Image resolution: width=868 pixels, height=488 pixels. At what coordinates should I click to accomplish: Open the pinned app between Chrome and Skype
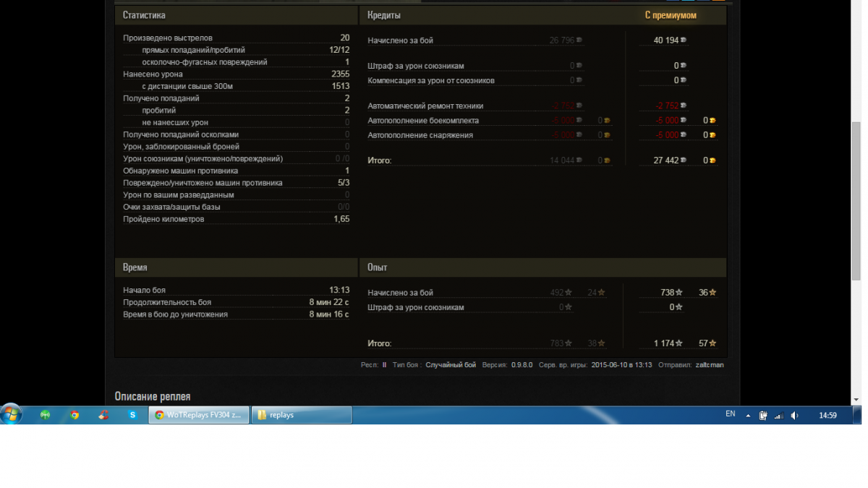pyautogui.click(x=103, y=415)
